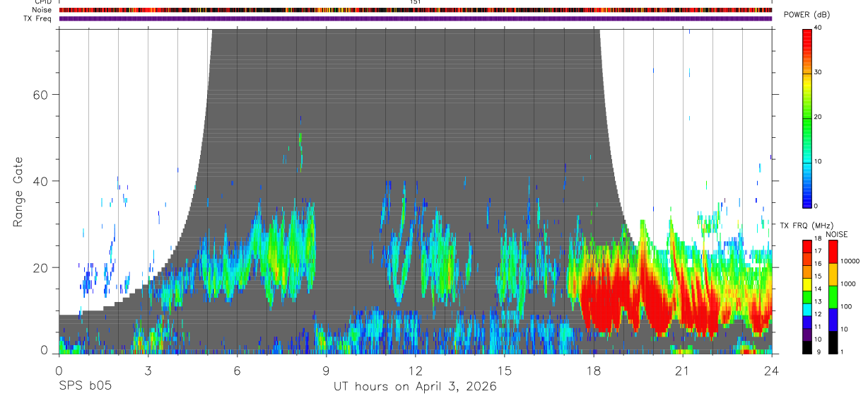Click the 20 tick on power colorbar
Viewport: 868px width, 401px height.
point(819,117)
